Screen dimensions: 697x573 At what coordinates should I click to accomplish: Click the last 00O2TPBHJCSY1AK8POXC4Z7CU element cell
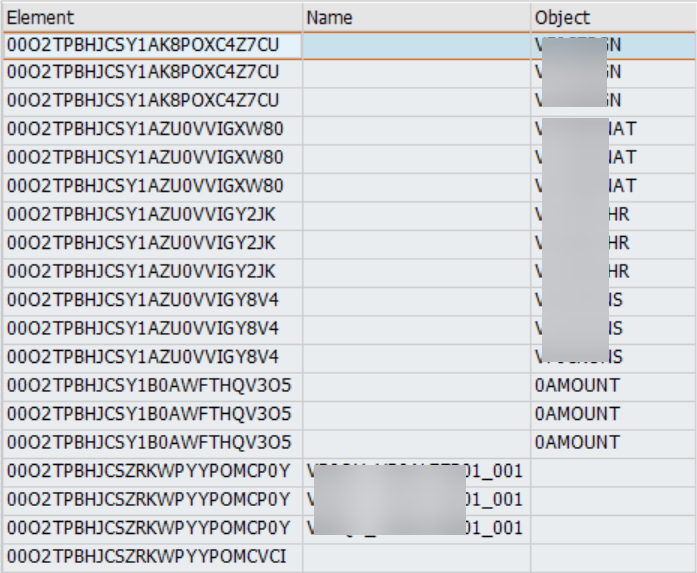click(153, 100)
